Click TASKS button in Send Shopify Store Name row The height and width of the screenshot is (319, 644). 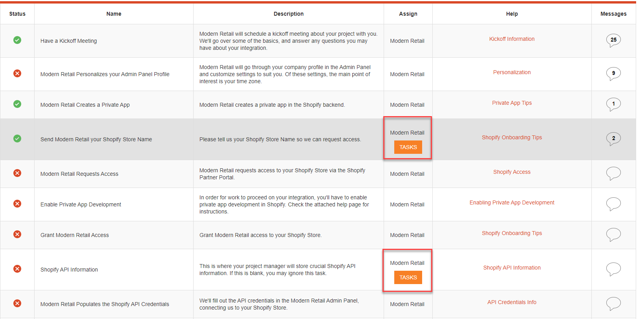pos(408,147)
